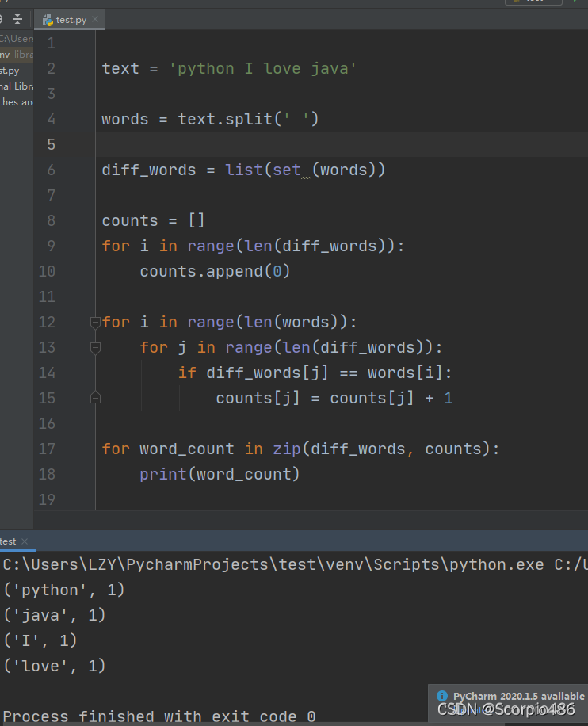Click gutter line number 17
Screen dimensions: 588x726
tap(47, 449)
